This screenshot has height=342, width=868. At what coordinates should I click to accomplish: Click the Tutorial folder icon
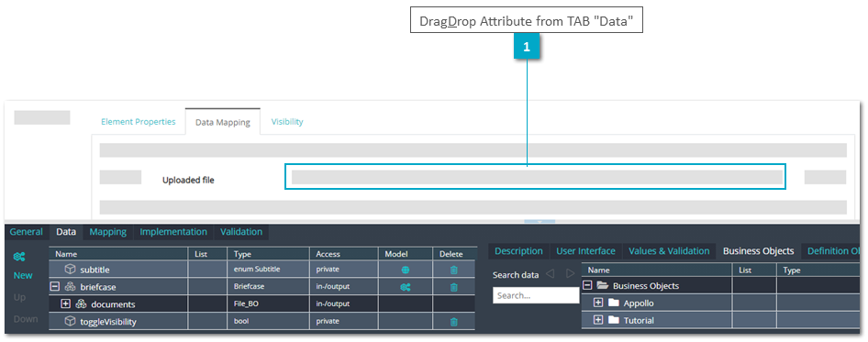(x=613, y=320)
